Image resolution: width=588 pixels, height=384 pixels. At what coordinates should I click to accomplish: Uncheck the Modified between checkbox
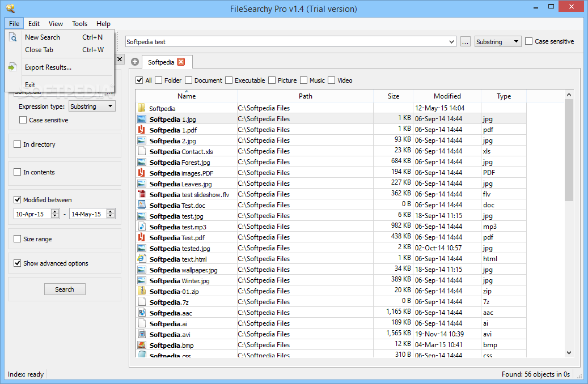tap(17, 200)
